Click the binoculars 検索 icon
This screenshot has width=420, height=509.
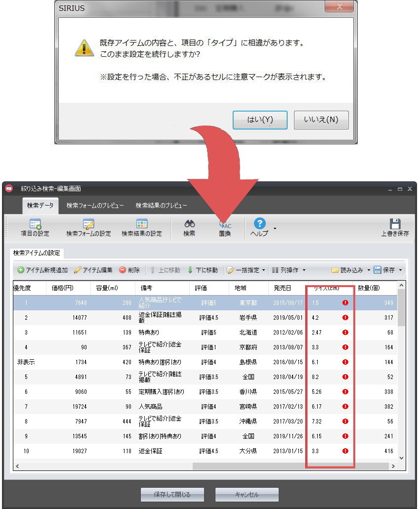pyautogui.click(x=189, y=225)
